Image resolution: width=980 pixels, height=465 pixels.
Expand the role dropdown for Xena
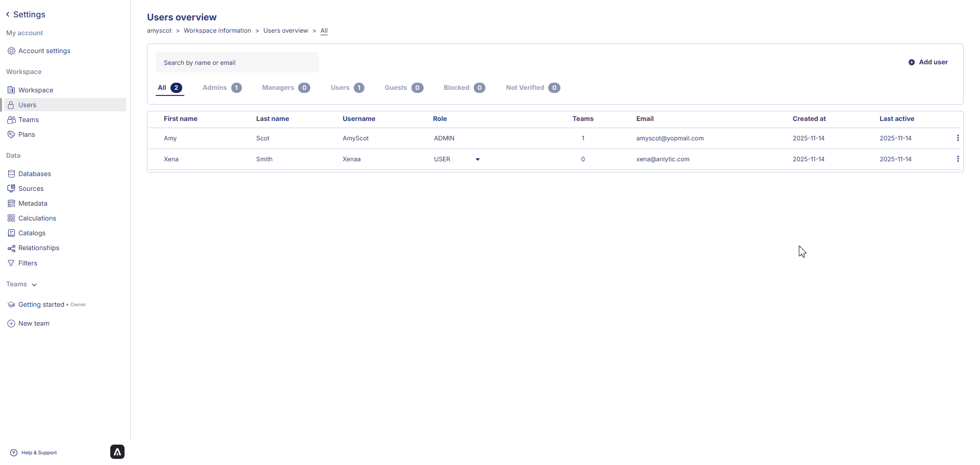[478, 160]
